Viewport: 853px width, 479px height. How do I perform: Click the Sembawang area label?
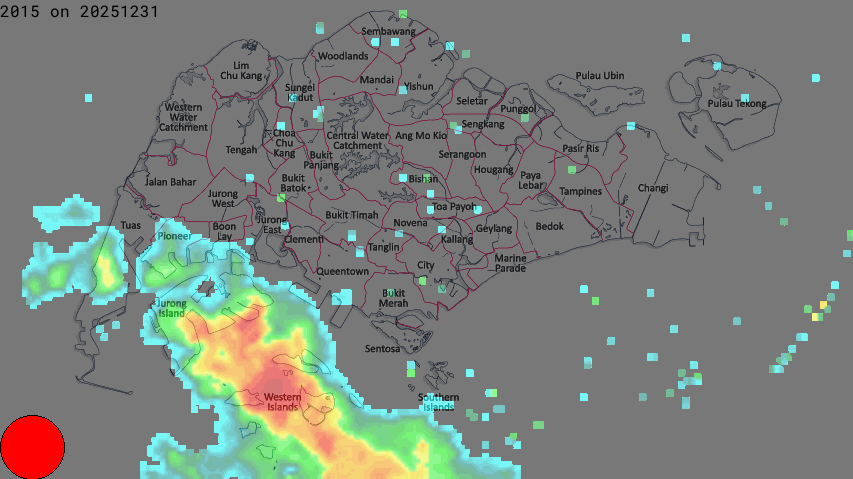[x=388, y=32]
